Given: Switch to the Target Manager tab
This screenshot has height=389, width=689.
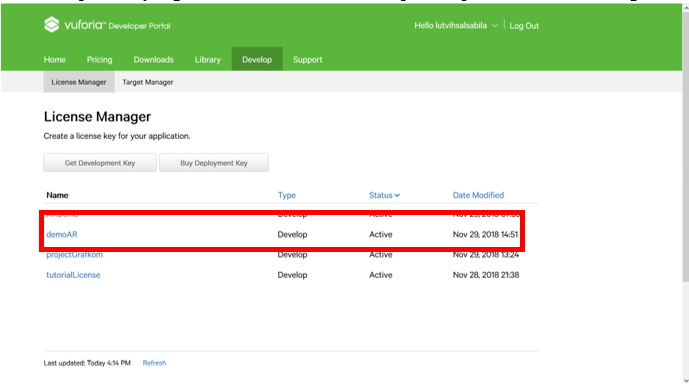Looking at the screenshot, I should point(148,82).
